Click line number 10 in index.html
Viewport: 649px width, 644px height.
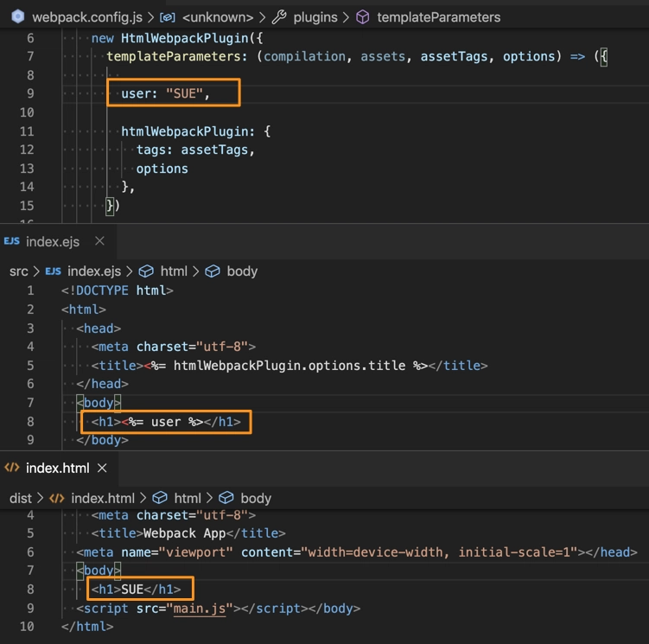(x=28, y=627)
